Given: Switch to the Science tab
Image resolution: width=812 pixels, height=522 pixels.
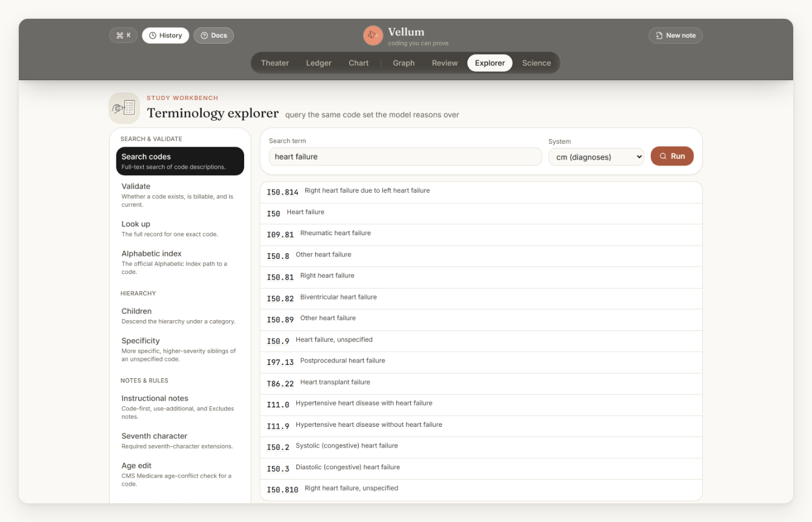Looking at the screenshot, I should click(536, 63).
